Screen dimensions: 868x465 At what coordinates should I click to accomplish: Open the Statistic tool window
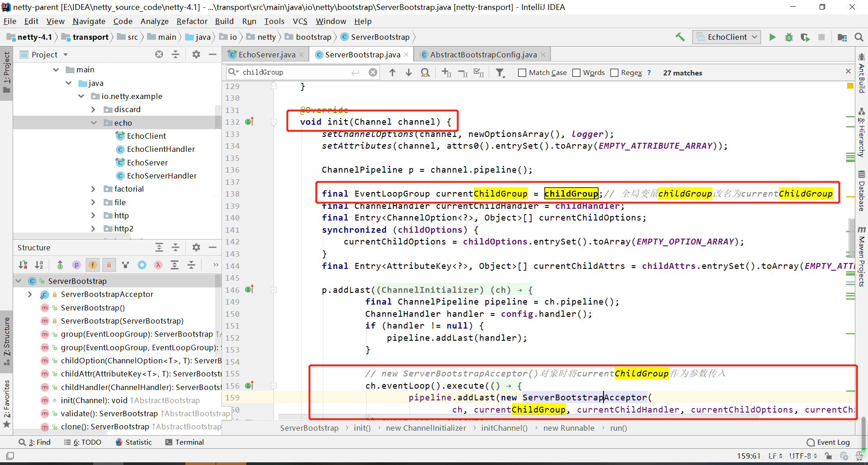click(134, 442)
